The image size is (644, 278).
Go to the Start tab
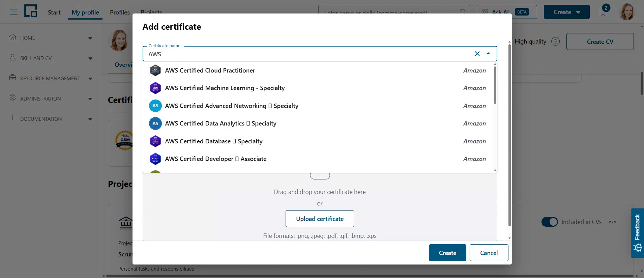[54, 12]
